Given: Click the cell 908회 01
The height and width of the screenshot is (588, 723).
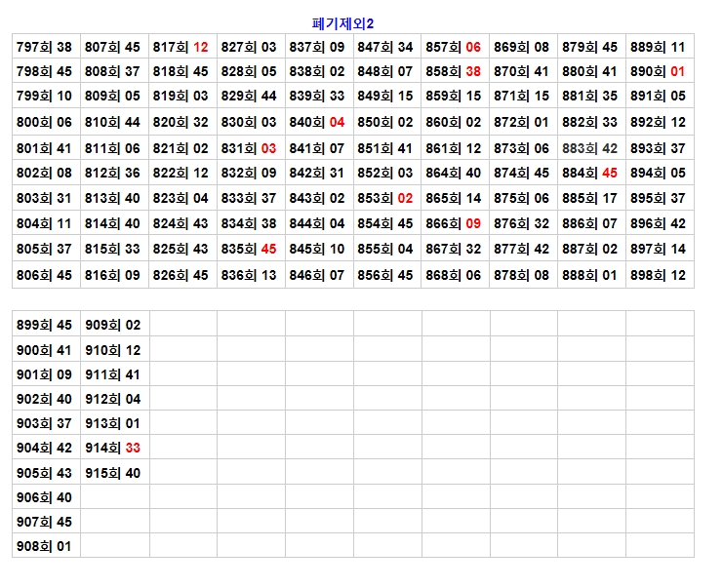Looking at the screenshot, I should point(45,546).
